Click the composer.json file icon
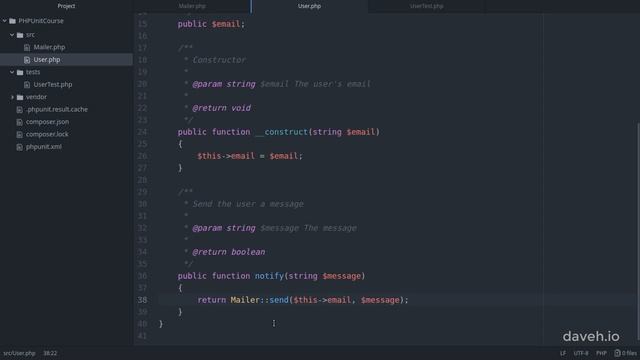 click(x=19, y=122)
